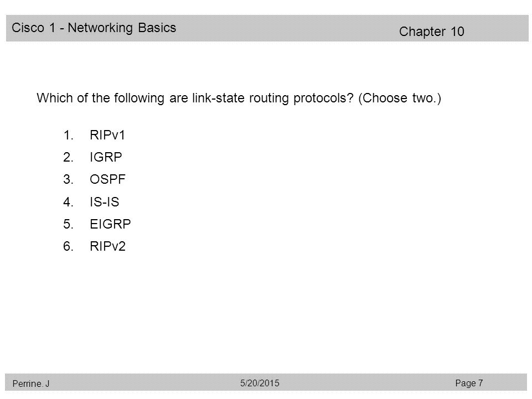
Task: Click the Page 7 footer label
Action: click(469, 383)
